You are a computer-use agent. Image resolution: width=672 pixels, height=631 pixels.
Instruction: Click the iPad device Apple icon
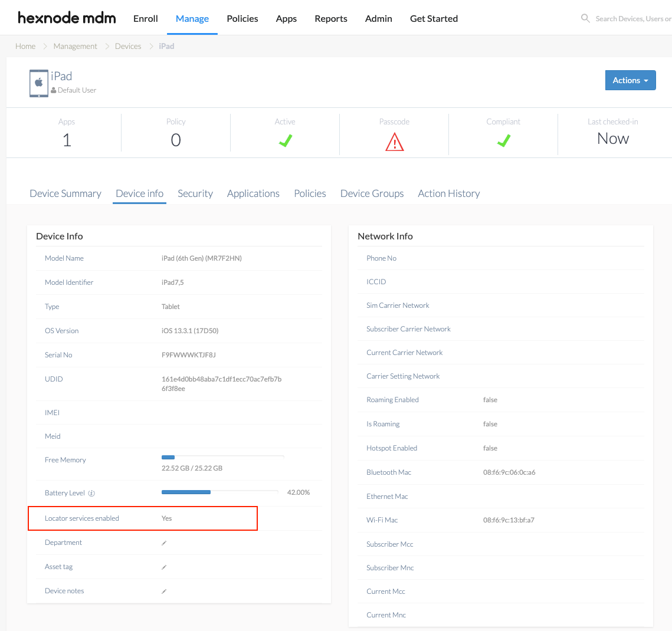pyautogui.click(x=38, y=83)
